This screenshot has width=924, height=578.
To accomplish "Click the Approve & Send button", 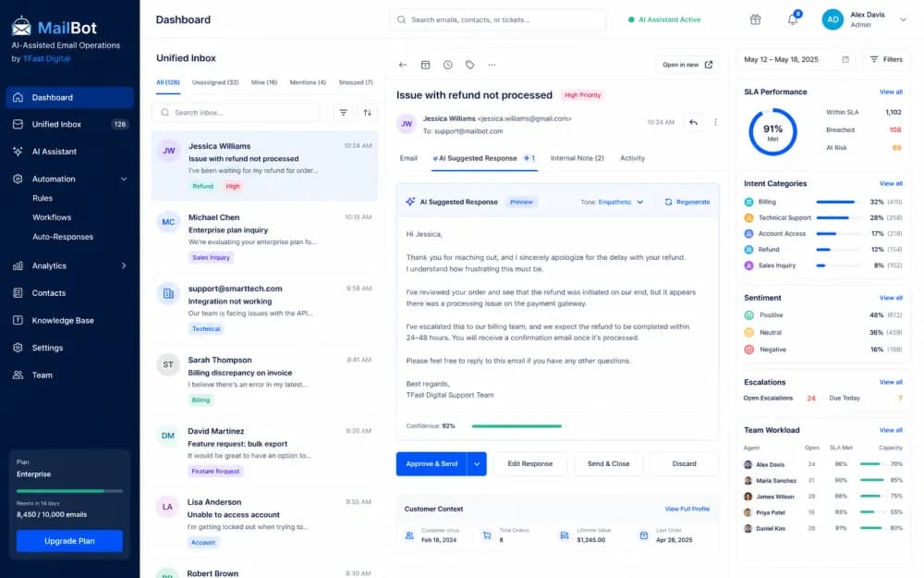I will 432,463.
